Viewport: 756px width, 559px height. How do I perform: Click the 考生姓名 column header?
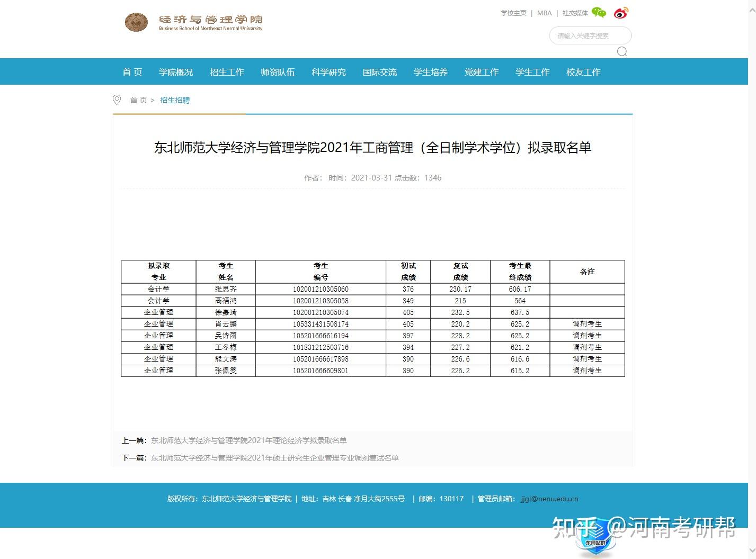pyautogui.click(x=226, y=272)
